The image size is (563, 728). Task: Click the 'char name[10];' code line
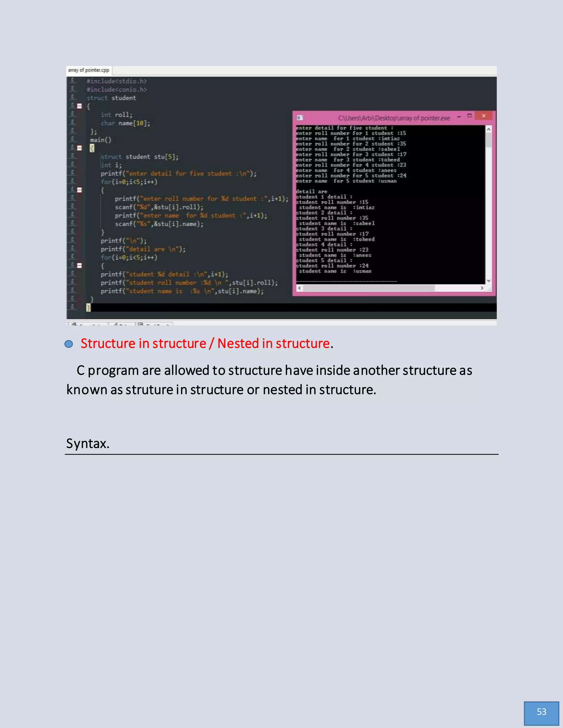point(125,123)
